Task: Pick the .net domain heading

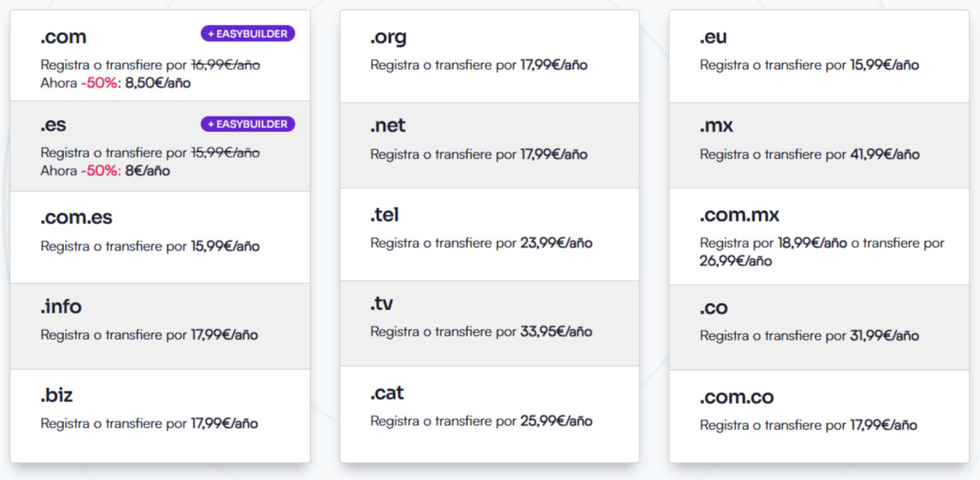Action: pyautogui.click(x=387, y=126)
